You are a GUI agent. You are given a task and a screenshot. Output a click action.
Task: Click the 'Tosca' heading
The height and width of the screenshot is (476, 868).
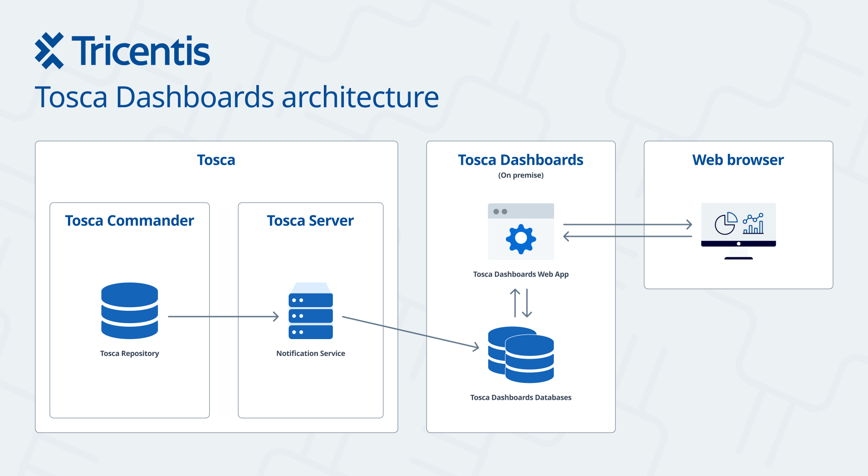[216, 160]
